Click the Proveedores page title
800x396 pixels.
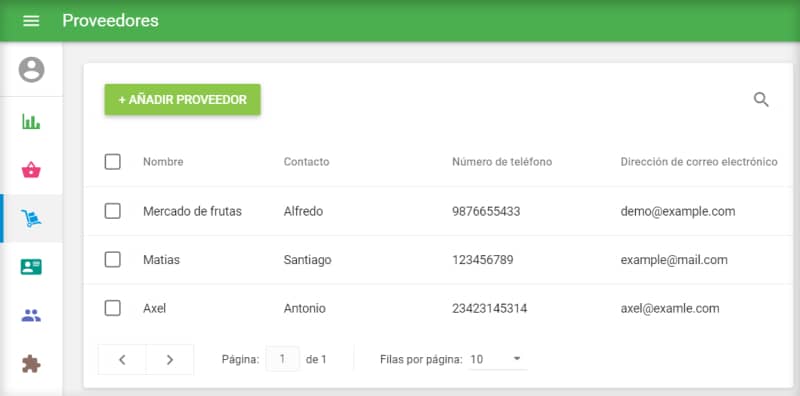[x=110, y=21]
